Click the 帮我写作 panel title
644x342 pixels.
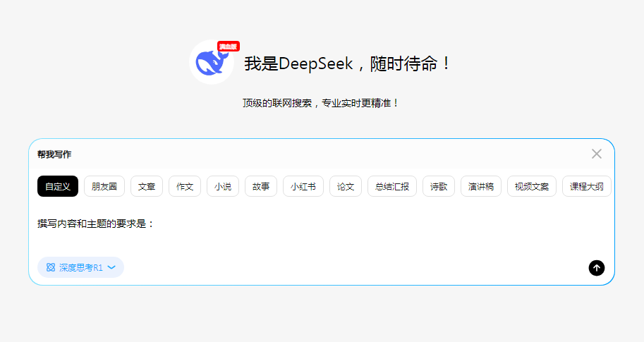(54, 154)
